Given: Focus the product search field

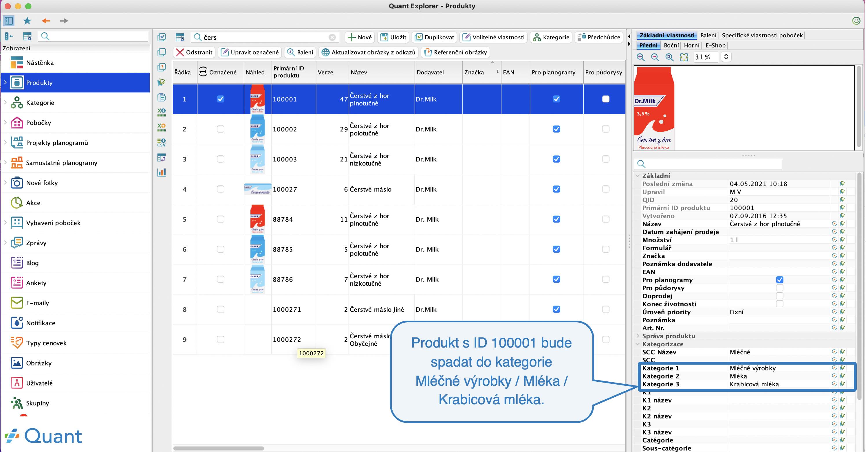Looking at the screenshot, I should (x=265, y=37).
